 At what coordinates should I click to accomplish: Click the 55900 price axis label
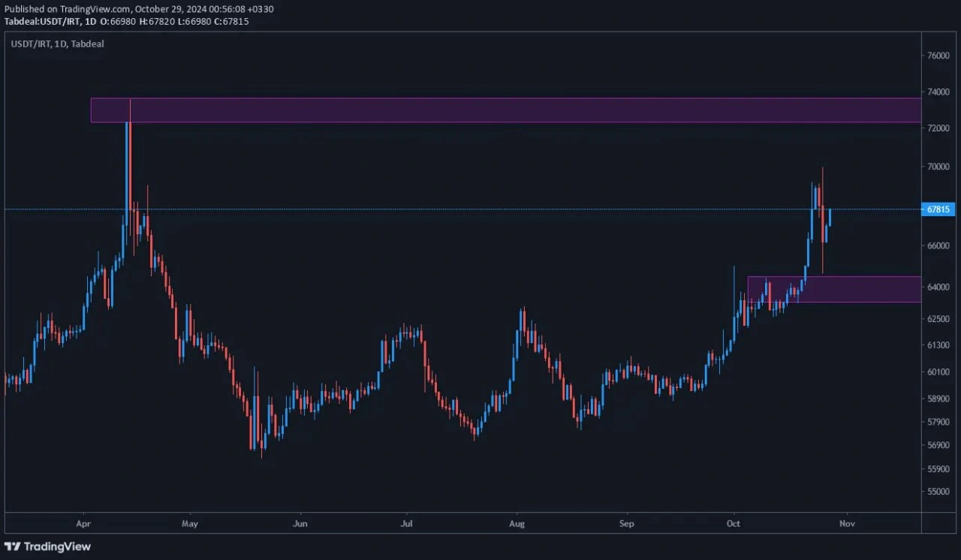[x=939, y=469]
